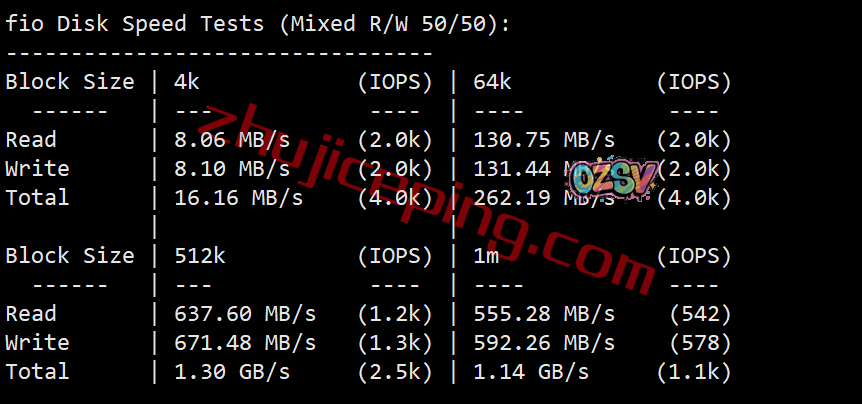Click the 592.26 MB/s 1m write value
Screen dimensions: 862x404
544,343
